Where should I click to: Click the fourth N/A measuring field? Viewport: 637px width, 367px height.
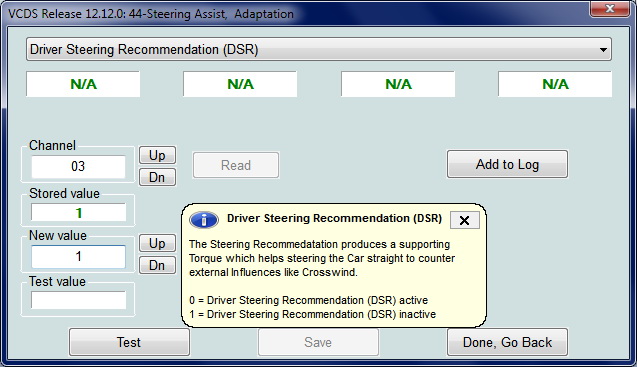click(x=555, y=84)
